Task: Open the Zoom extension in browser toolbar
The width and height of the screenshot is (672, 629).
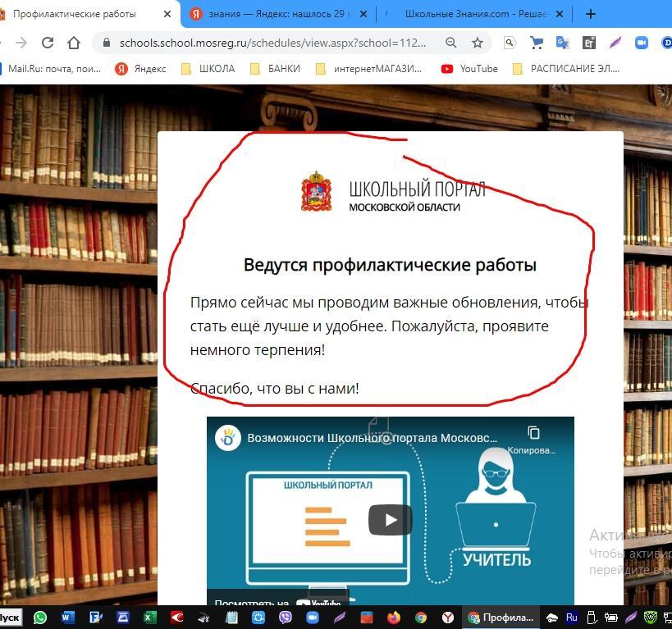Action: 642,43
